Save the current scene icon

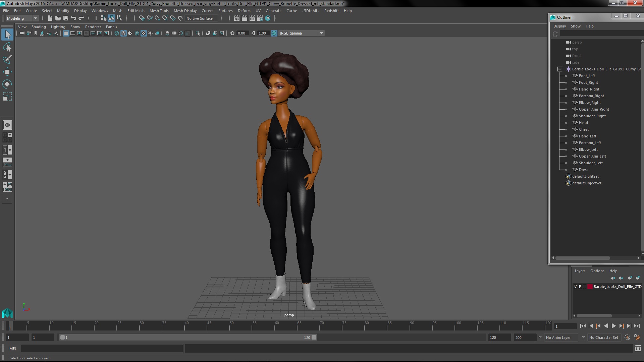tap(66, 18)
